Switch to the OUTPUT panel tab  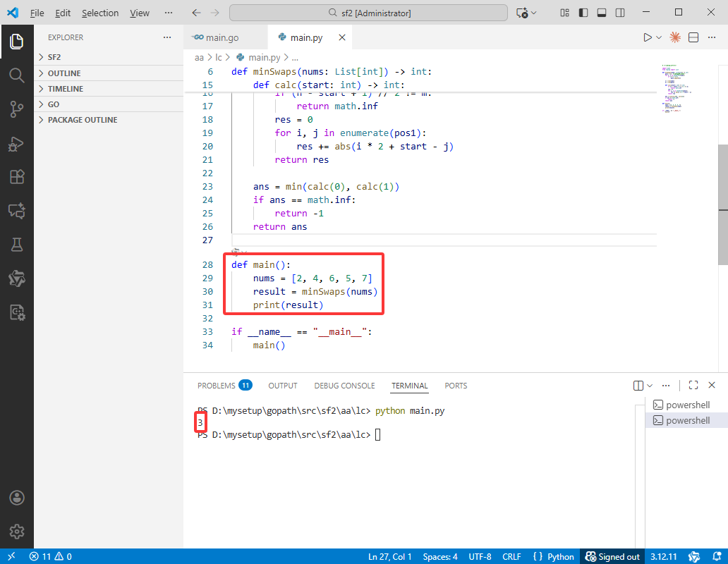pos(283,386)
